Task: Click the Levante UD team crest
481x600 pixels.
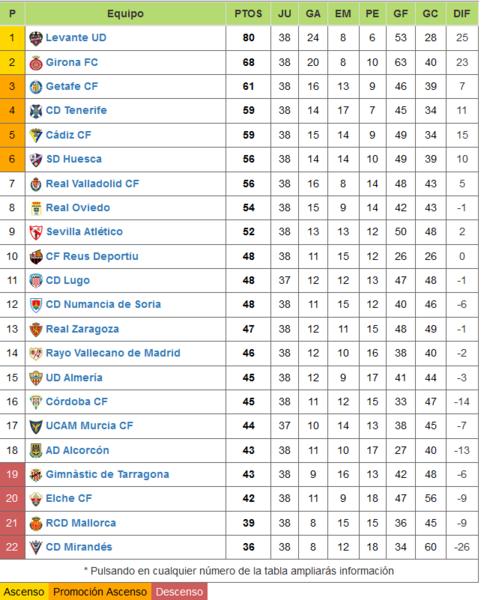Action: pos(36,38)
